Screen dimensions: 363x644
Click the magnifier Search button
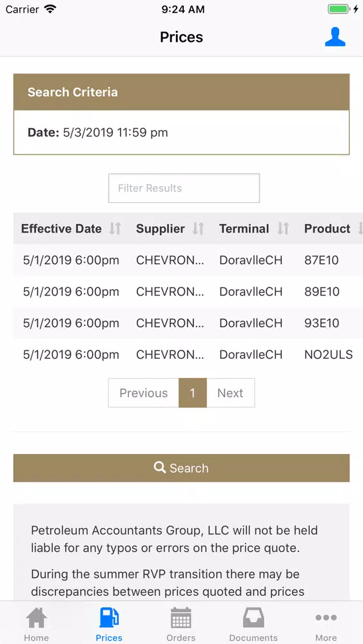pyautogui.click(x=181, y=468)
